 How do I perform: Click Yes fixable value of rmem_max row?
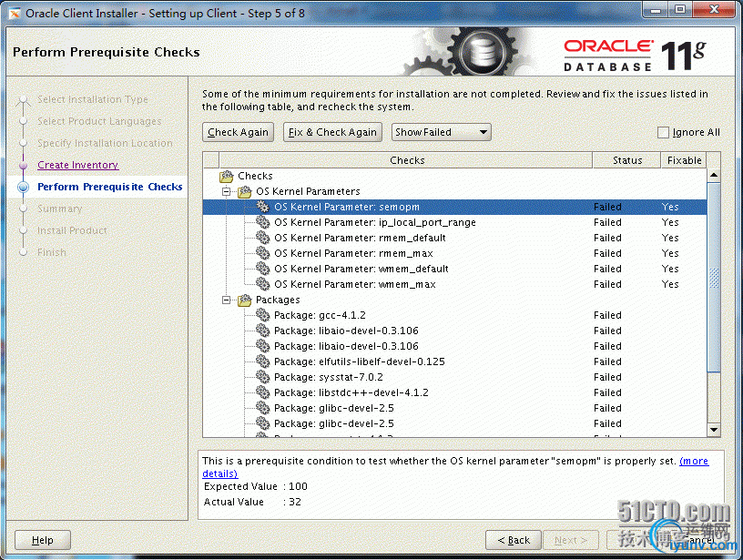tap(670, 253)
